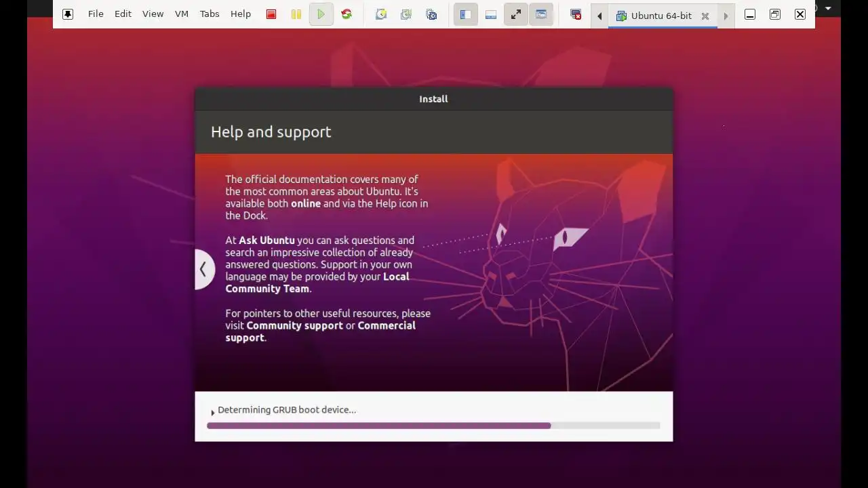The width and height of the screenshot is (868, 488).
Task: Click the disconnected device icon with red X
Action: (576, 14)
